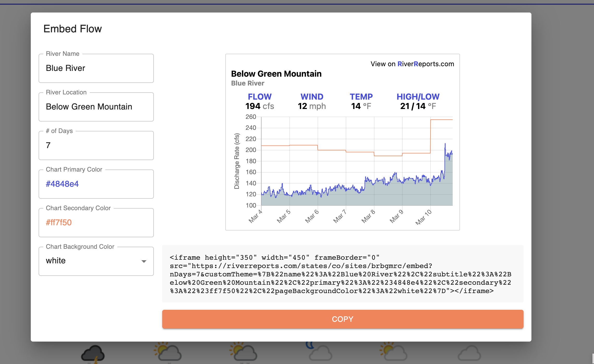Open the Chart Background Color dropdown arrow
This screenshot has width=594, height=364.
tap(144, 261)
